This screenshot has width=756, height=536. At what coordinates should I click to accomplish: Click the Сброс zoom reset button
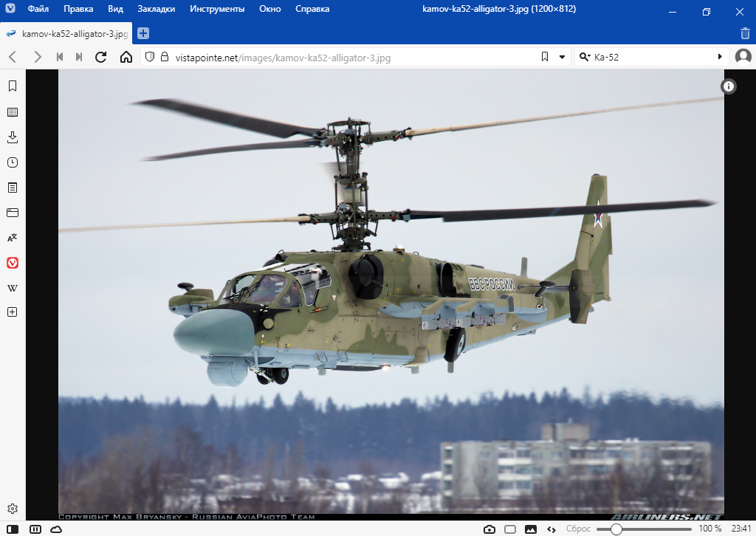coord(578,529)
